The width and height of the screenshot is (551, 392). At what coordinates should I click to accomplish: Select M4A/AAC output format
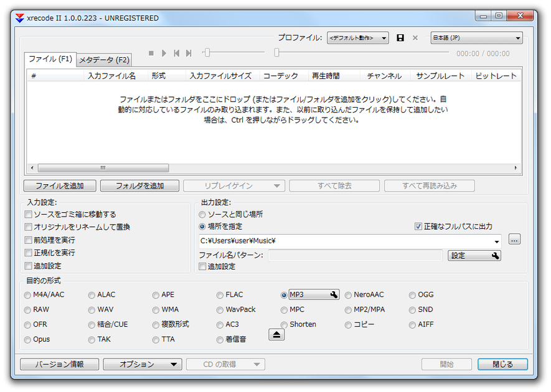(x=27, y=296)
